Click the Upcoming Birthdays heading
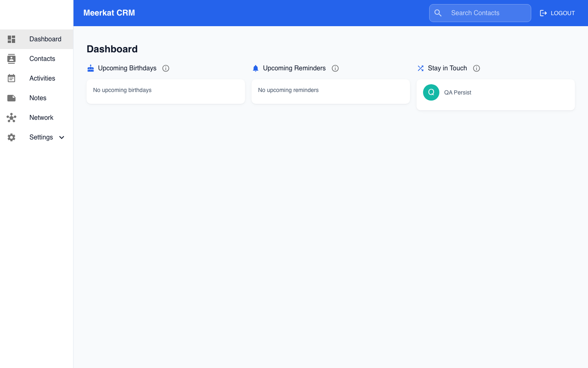The width and height of the screenshot is (588, 368). click(127, 68)
